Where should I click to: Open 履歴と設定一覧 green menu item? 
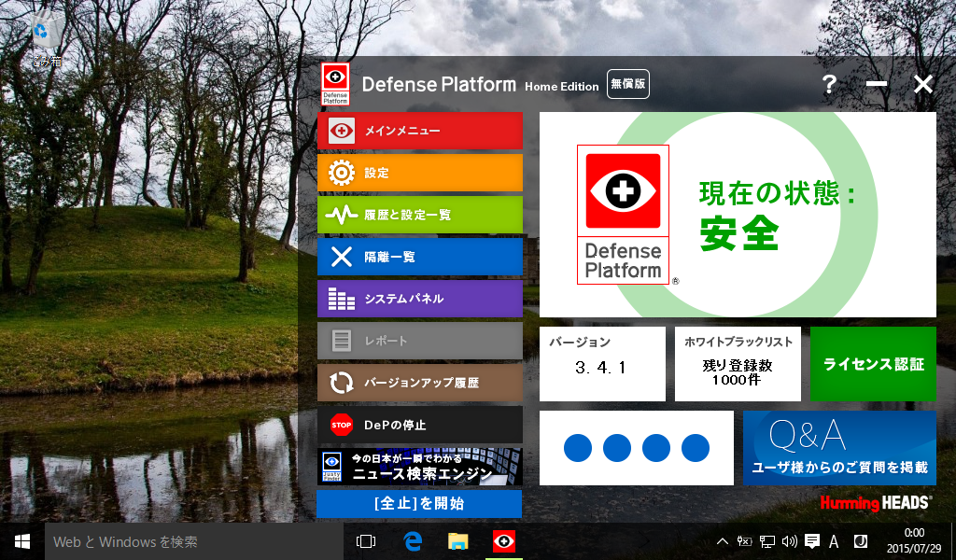click(x=419, y=215)
